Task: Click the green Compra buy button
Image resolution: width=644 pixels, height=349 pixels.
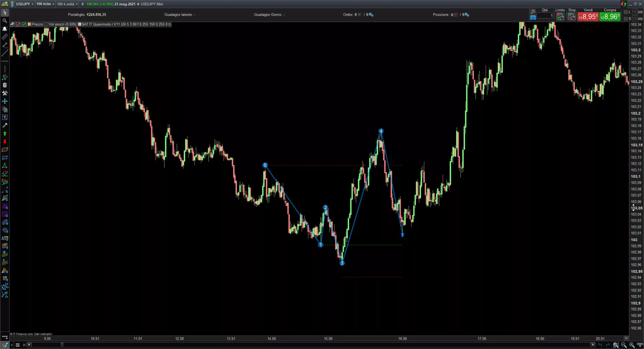Action: coord(610,17)
